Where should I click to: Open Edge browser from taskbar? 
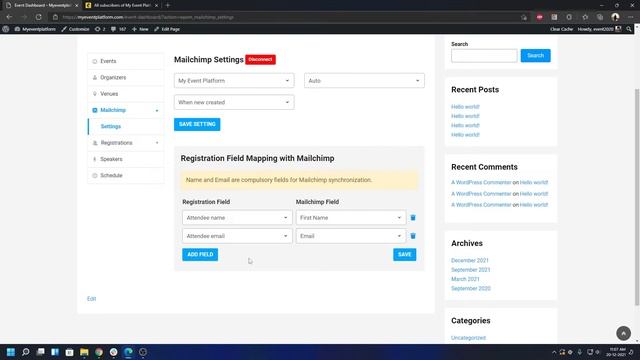128,352
